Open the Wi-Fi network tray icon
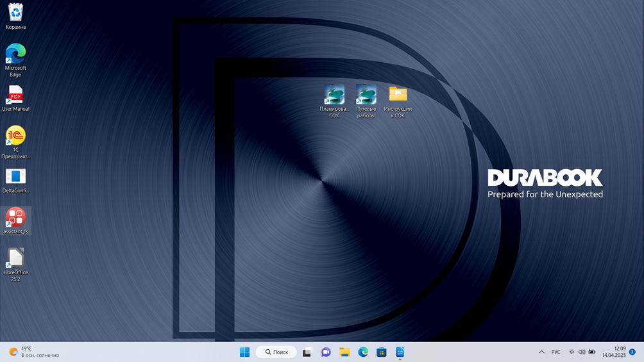Screen dimensions: 644x362 [572, 352]
